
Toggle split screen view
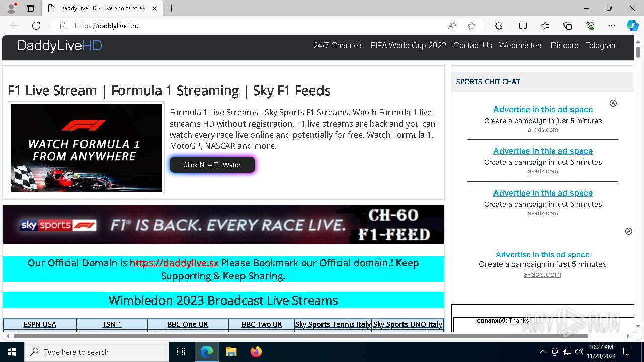coord(523,26)
